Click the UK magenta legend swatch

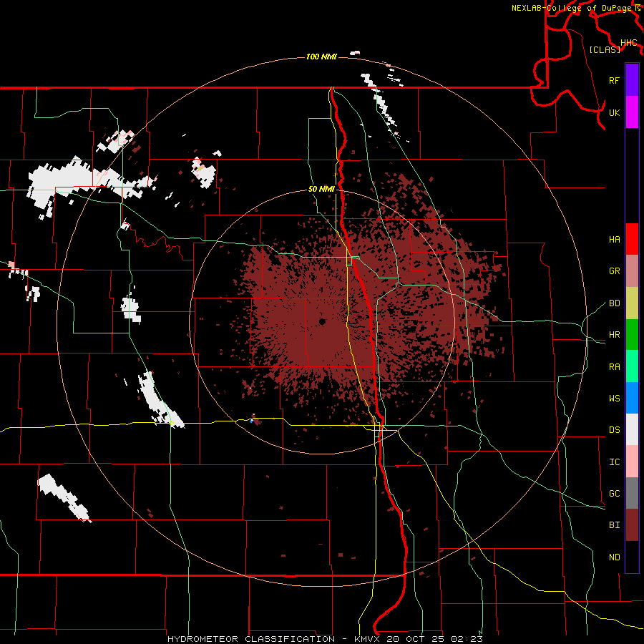click(x=632, y=112)
